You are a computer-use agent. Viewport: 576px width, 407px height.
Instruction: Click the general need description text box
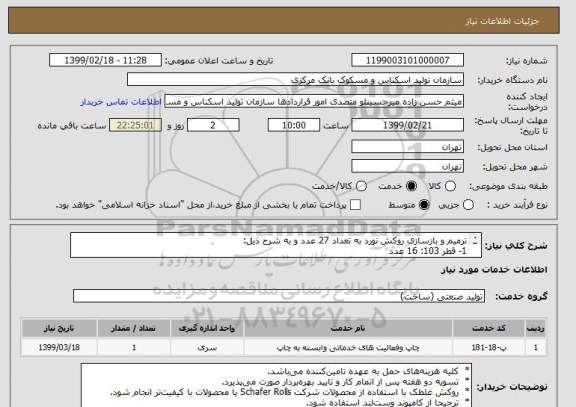pyautogui.click(x=276, y=245)
